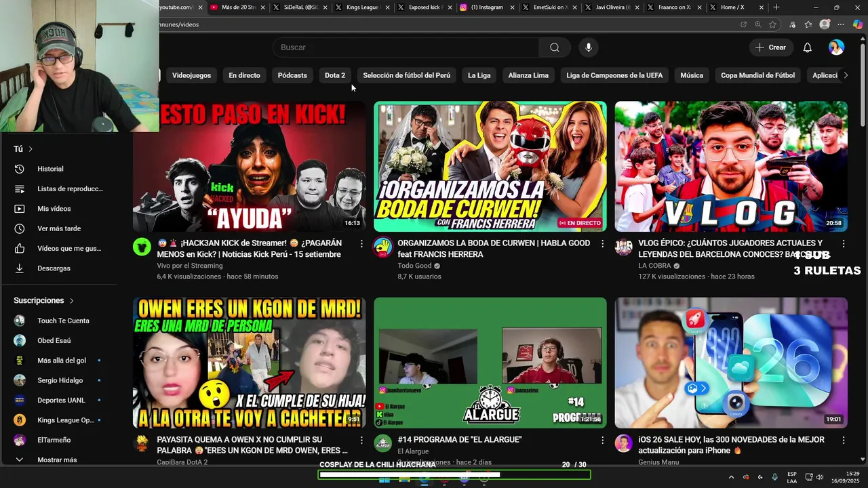Open the 'OWEN ERES UN KGON' thumbnail
The image size is (868, 488).
click(x=249, y=363)
